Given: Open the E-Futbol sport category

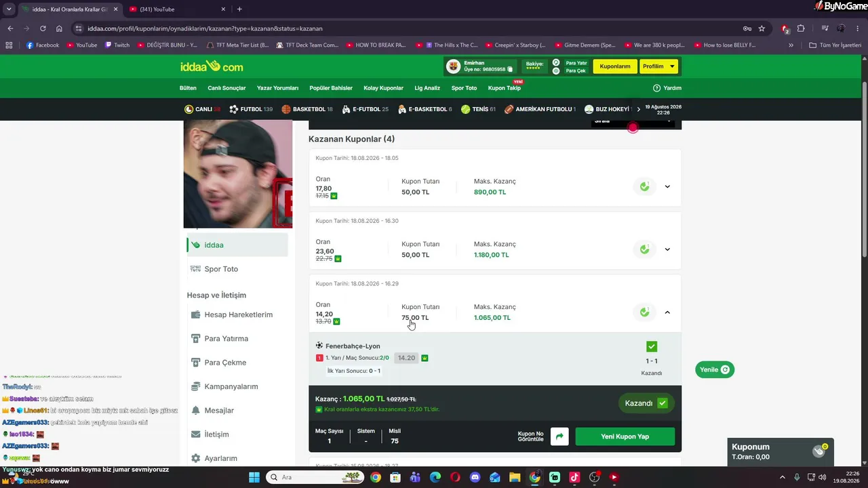Looking at the screenshot, I should (365, 109).
